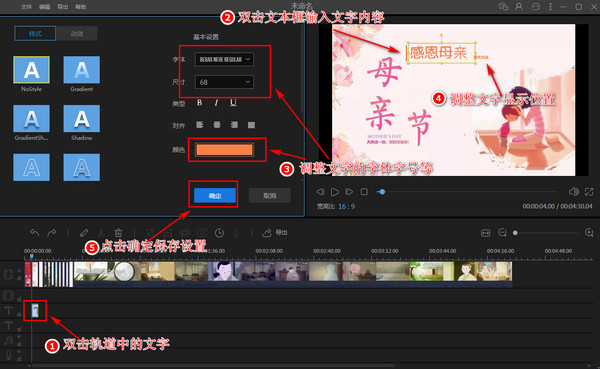Confirm text settings with 确定 button
Screen dimensions: 600x369
[x=215, y=196]
